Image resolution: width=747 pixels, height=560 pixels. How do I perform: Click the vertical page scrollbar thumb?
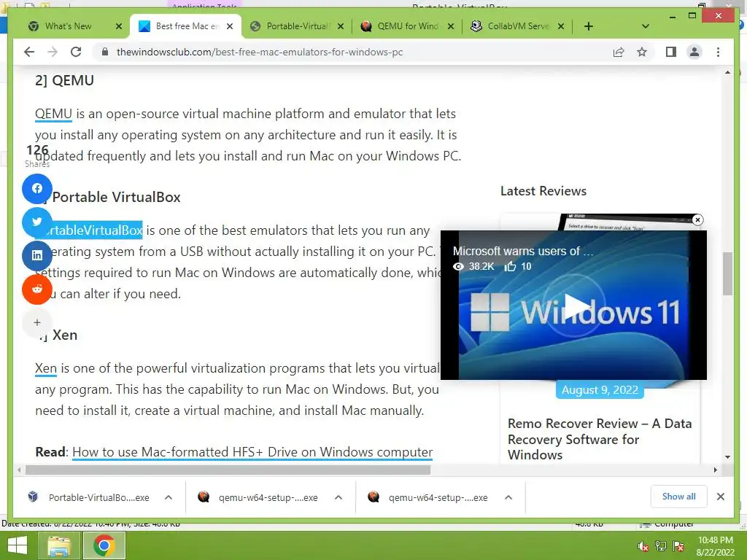coord(727,273)
